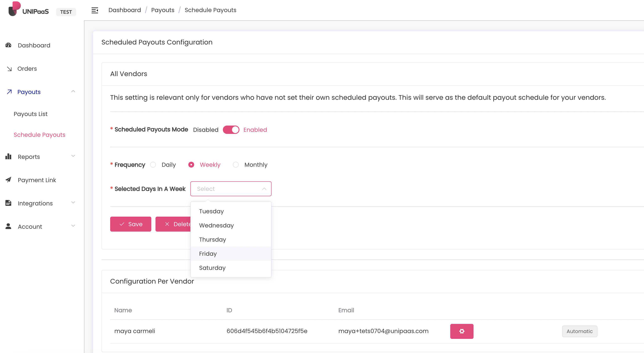Click the Reports bar chart icon
The height and width of the screenshot is (353, 644).
[x=9, y=157]
